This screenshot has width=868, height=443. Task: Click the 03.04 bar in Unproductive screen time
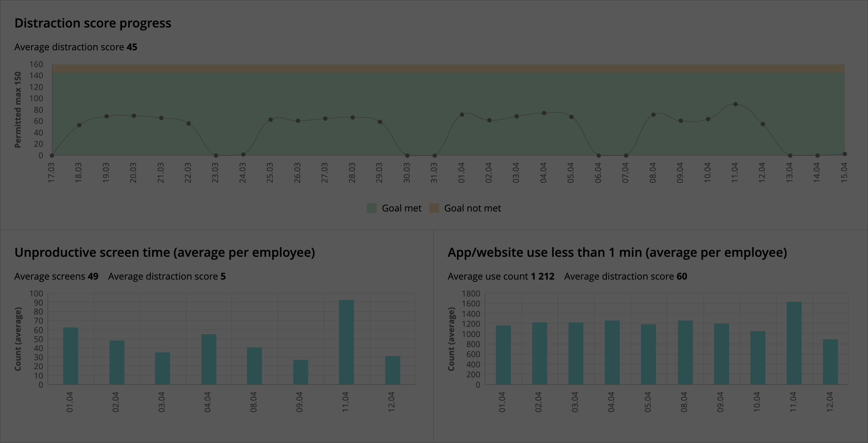162,368
